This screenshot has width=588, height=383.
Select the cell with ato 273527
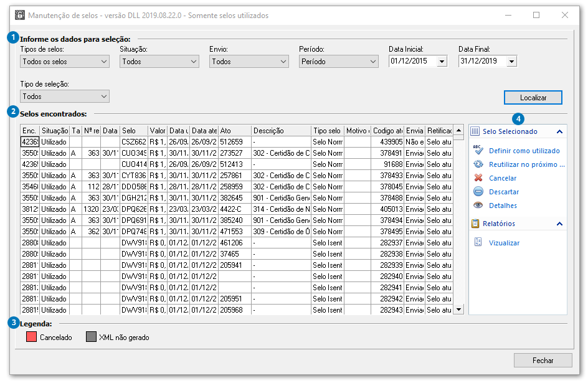(235, 153)
